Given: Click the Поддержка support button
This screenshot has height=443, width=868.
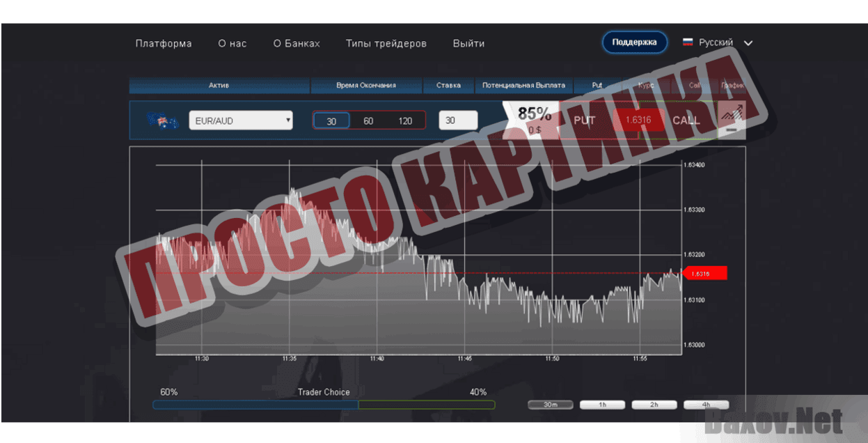Looking at the screenshot, I should [634, 42].
